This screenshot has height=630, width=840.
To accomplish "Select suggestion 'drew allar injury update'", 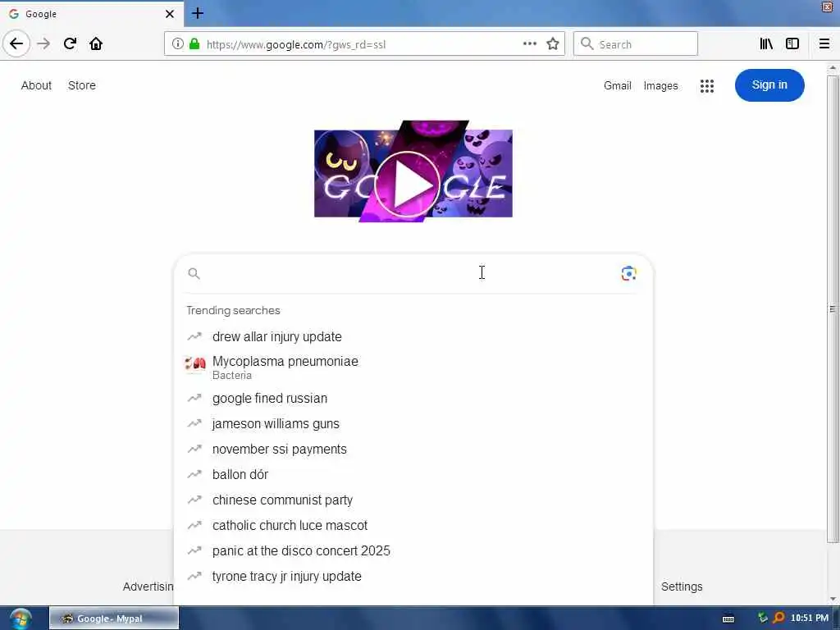I will (x=413, y=337).
